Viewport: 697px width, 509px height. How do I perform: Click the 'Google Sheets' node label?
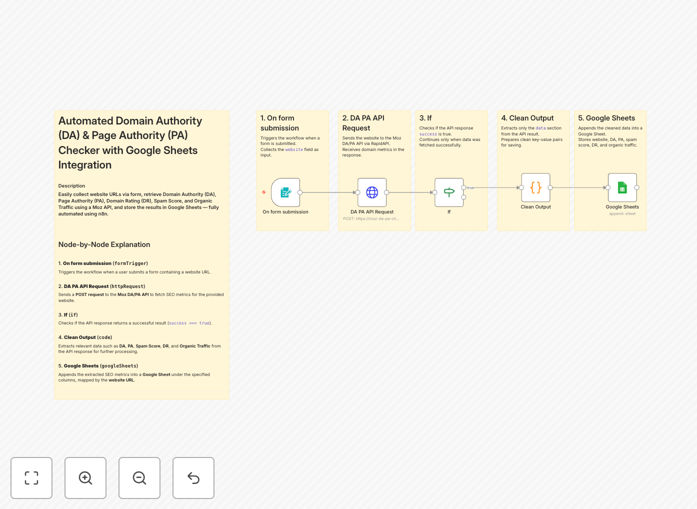point(622,207)
